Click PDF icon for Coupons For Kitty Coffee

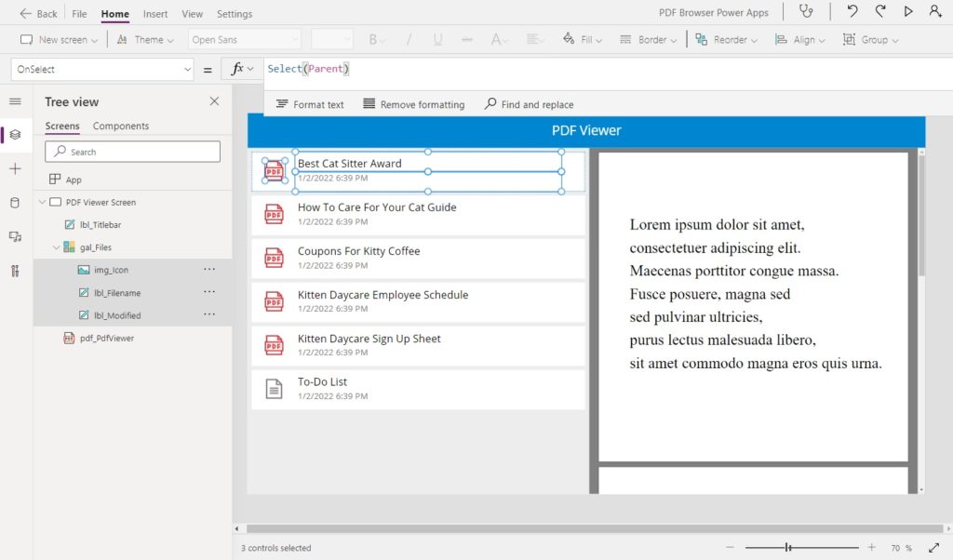(x=275, y=258)
